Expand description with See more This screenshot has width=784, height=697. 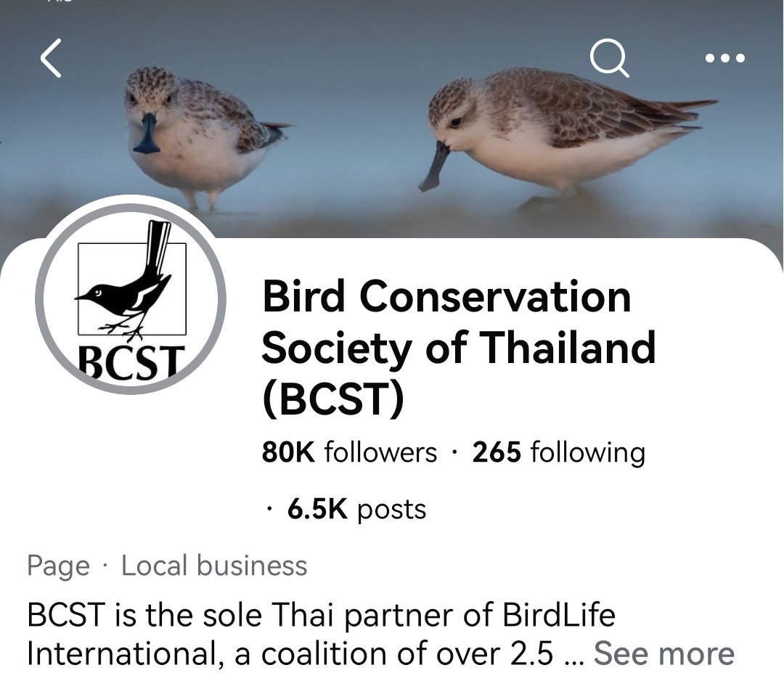[x=663, y=653]
